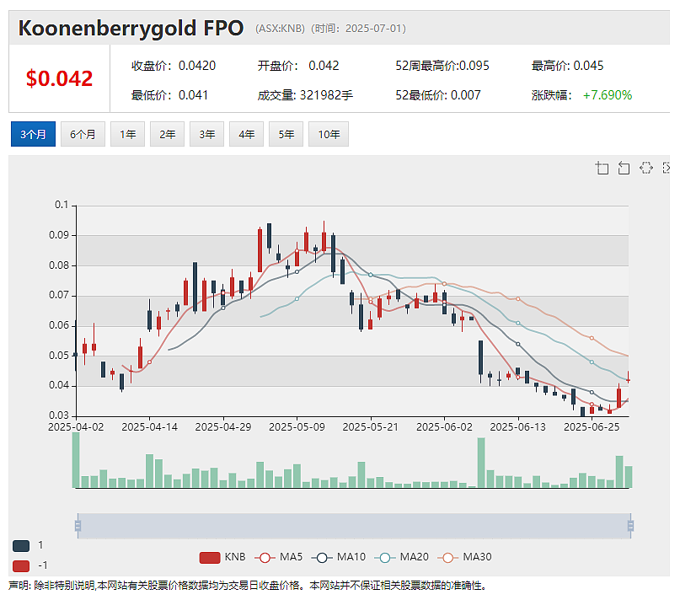Open the 3年 chart range
Screen dimensions: 680x616
click(x=206, y=134)
